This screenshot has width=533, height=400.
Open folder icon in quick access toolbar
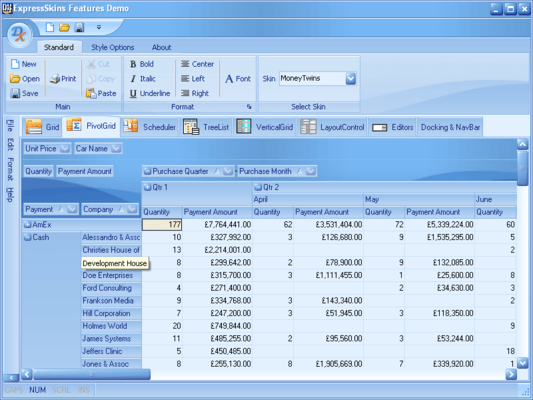pos(64,27)
